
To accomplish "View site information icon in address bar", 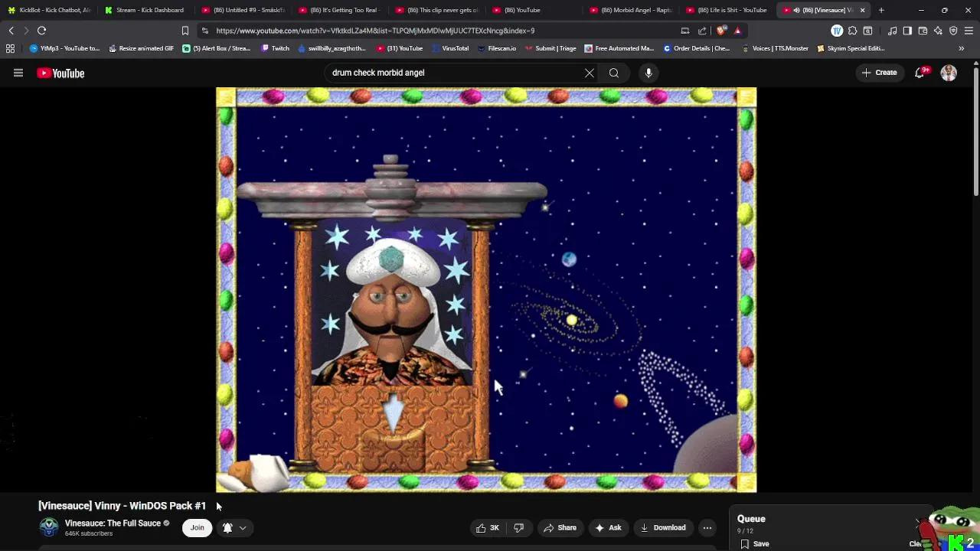I will pyautogui.click(x=204, y=31).
